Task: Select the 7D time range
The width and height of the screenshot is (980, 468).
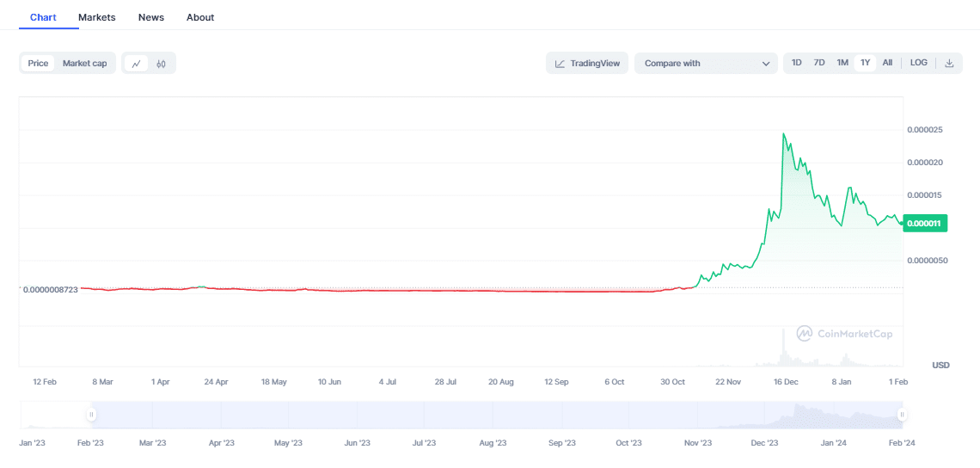Action: 819,63
